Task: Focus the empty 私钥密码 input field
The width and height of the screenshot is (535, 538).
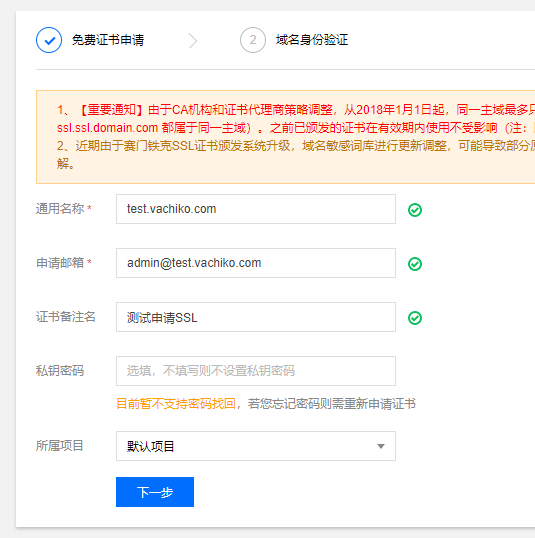Action: point(256,371)
